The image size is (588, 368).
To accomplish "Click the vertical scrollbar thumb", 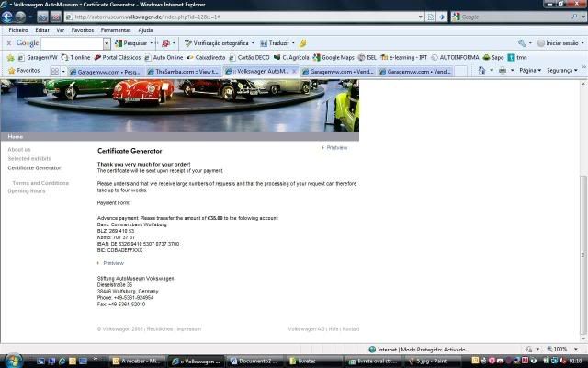I will [x=583, y=255].
